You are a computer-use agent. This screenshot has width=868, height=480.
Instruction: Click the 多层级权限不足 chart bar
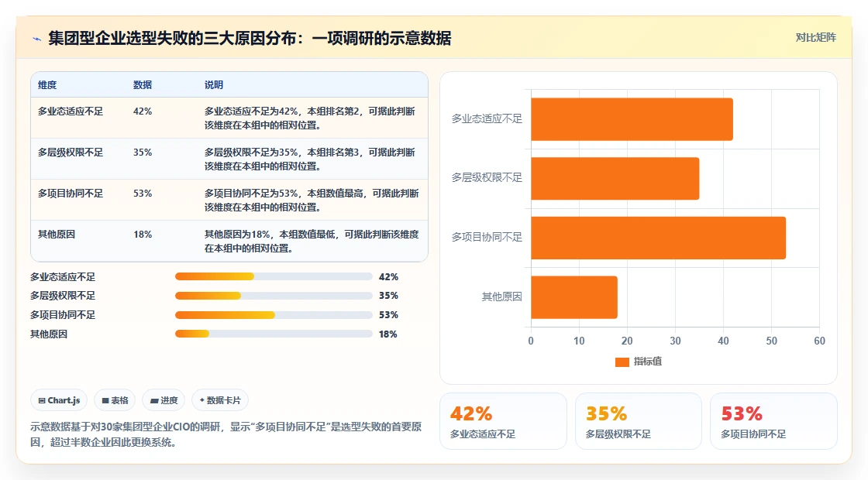point(615,179)
